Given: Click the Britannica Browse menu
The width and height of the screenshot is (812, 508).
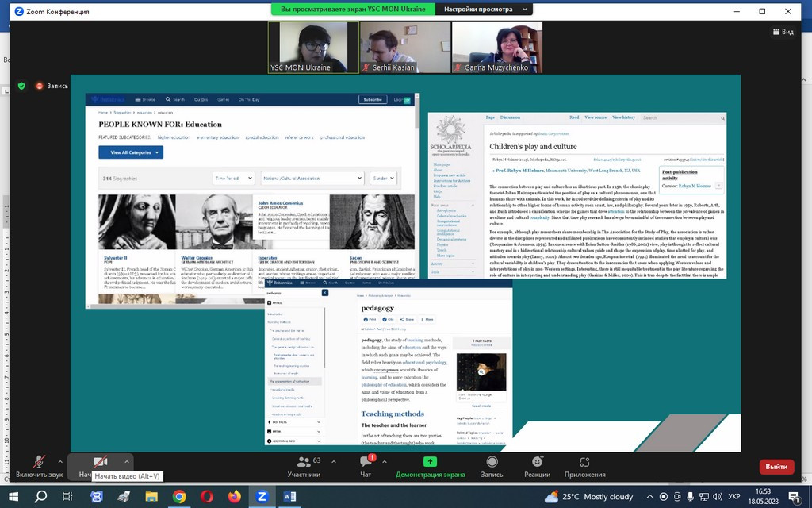Looking at the screenshot, I should pyautogui.click(x=145, y=99).
